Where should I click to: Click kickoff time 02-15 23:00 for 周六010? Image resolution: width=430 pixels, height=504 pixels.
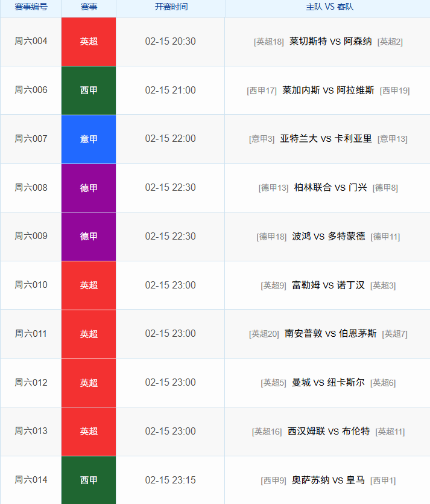click(171, 285)
